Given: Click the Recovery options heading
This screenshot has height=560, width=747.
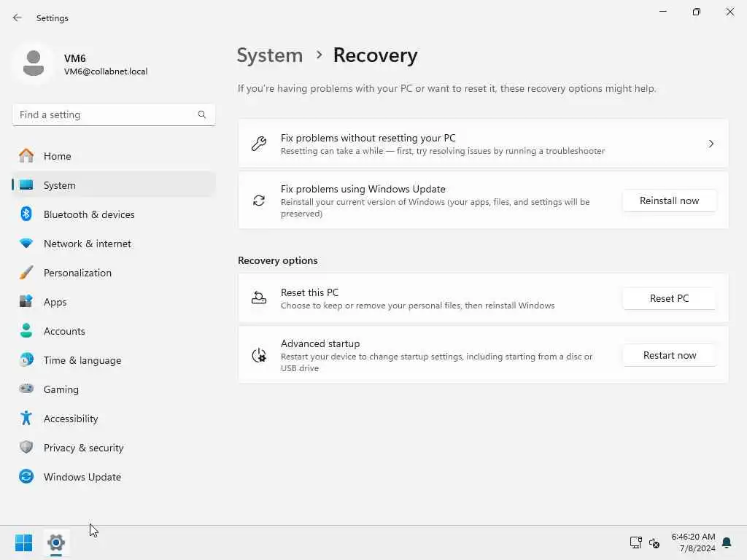Looking at the screenshot, I should [278, 260].
